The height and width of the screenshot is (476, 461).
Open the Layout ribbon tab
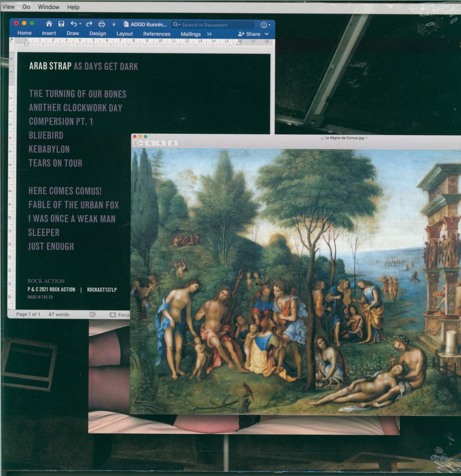[125, 34]
